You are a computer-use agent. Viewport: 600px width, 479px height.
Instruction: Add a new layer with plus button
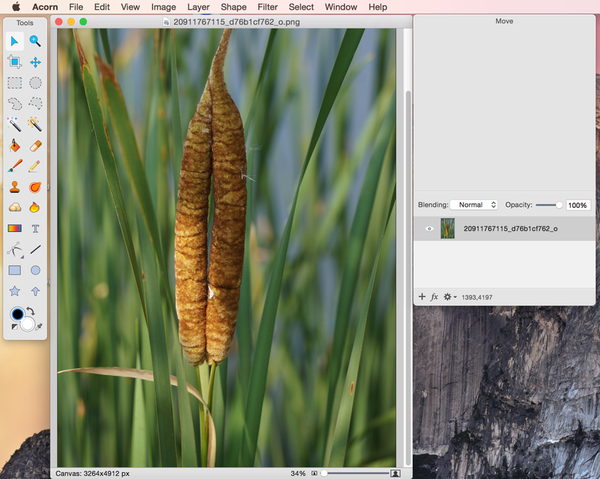422,297
